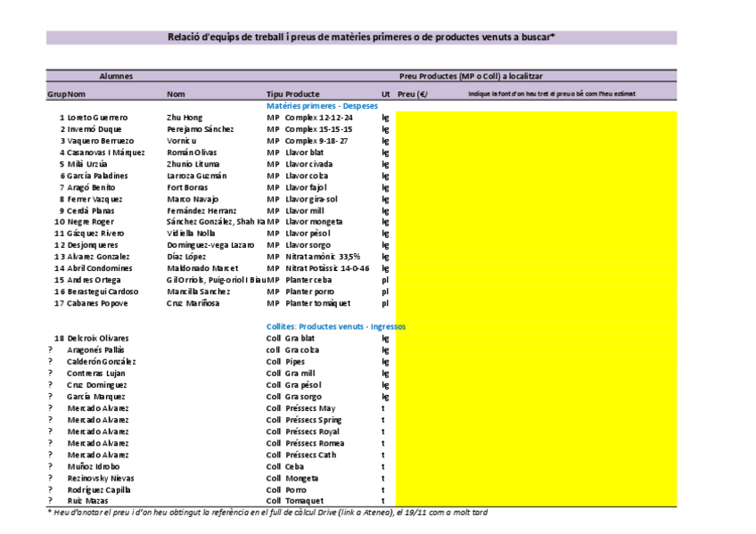
Task: Click the product "Planter tomàquet"
Action: click(x=317, y=303)
